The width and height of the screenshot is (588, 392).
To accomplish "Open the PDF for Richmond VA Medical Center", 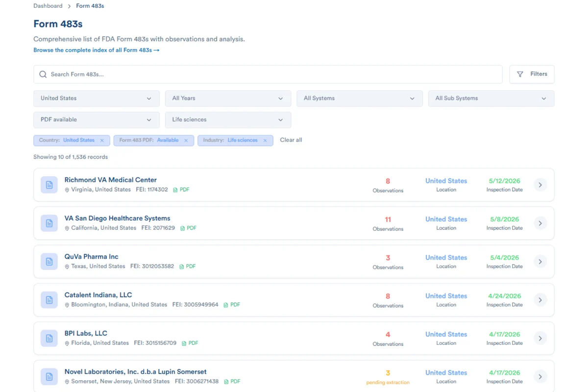I will [x=181, y=190].
